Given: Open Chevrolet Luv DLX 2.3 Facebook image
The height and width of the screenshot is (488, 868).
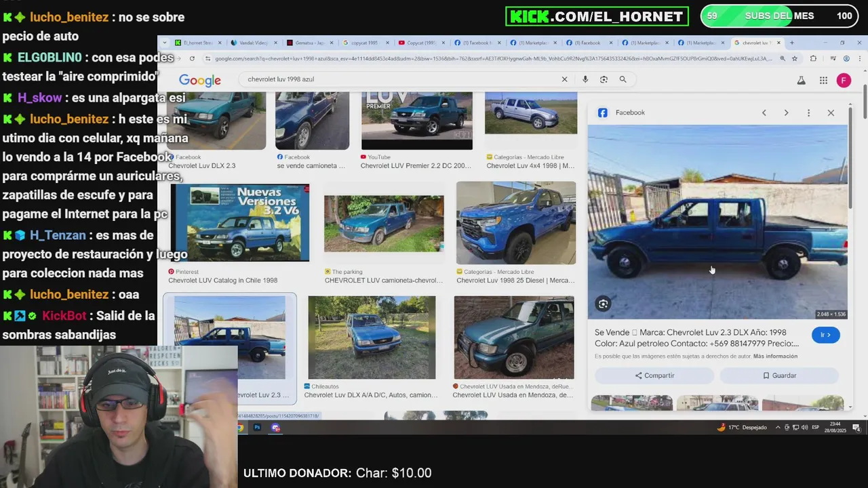Looking at the screenshot, I should (216, 121).
